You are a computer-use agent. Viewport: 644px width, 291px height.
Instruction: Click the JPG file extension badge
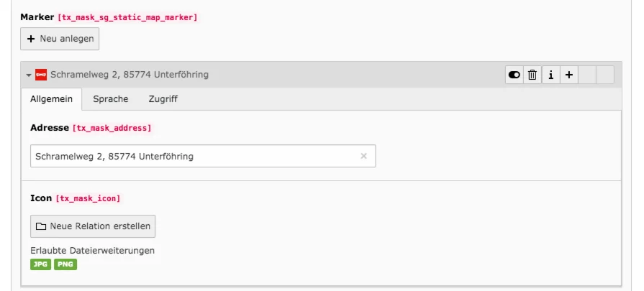40,264
